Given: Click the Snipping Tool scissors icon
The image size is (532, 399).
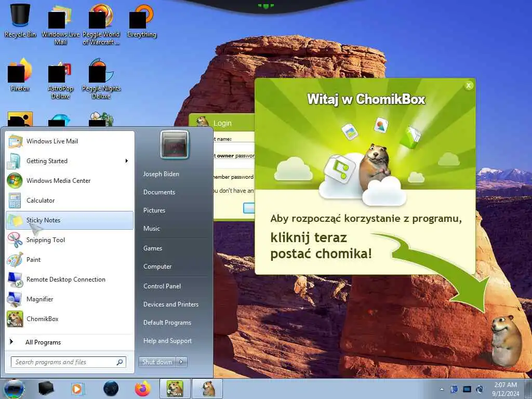Looking at the screenshot, I should (x=15, y=240).
